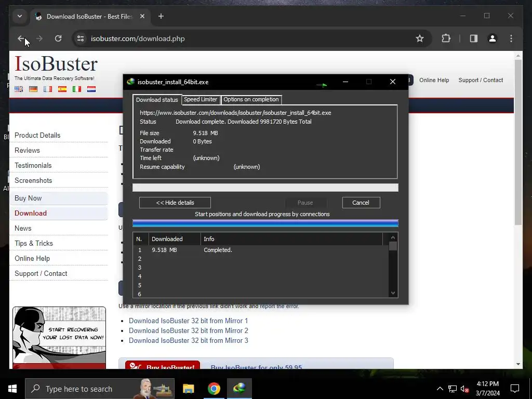This screenshot has height=399, width=532.
Task: Open the site information icon in the address bar
Action: pyautogui.click(x=81, y=38)
